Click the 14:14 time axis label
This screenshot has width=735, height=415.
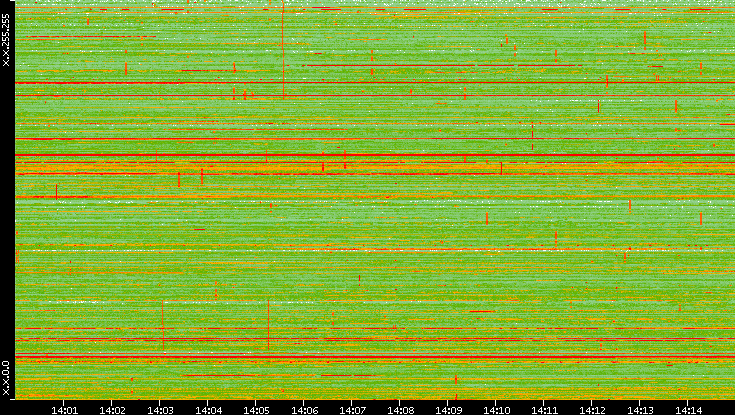click(x=688, y=410)
